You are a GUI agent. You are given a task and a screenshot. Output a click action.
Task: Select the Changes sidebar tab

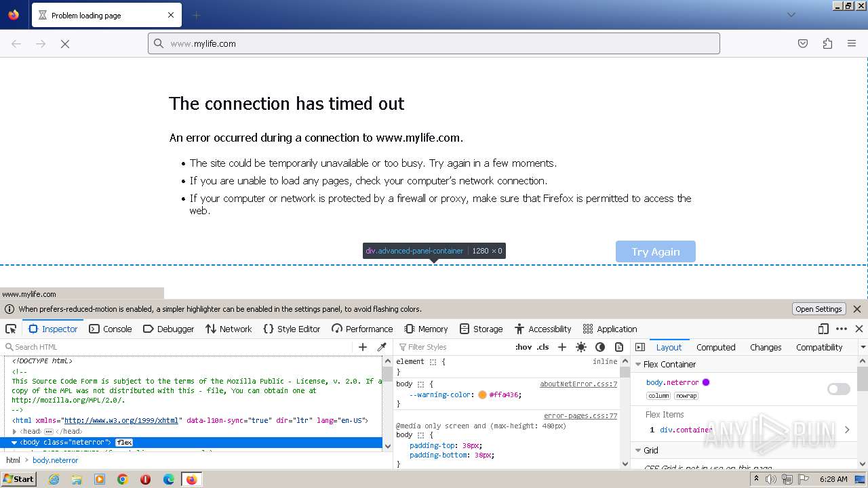click(766, 347)
